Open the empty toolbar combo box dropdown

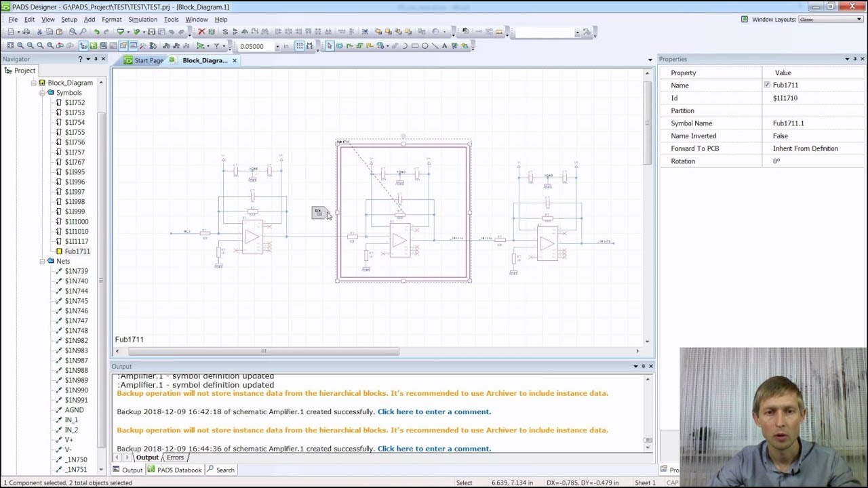point(577,32)
